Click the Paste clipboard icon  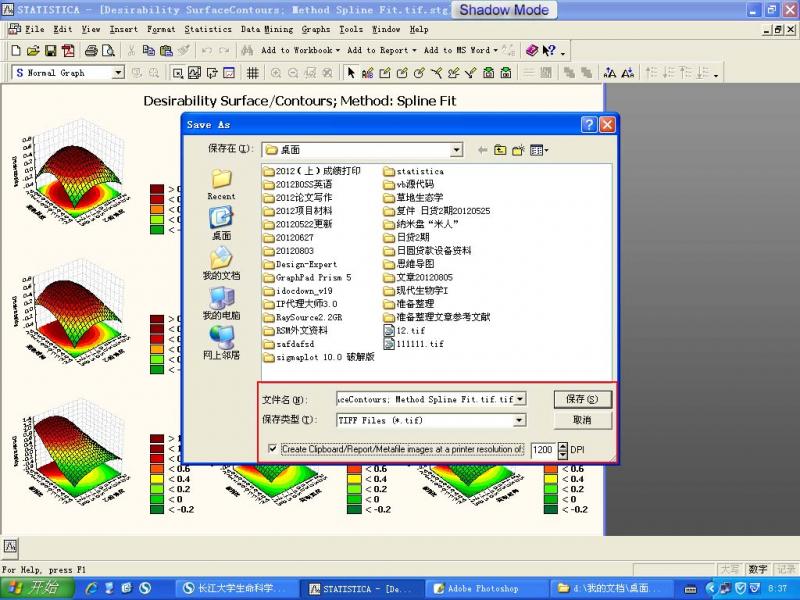pos(166,50)
